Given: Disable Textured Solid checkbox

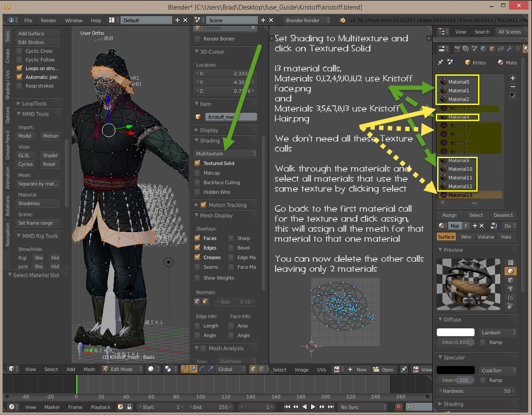Looking at the screenshot, I should tap(197, 163).
